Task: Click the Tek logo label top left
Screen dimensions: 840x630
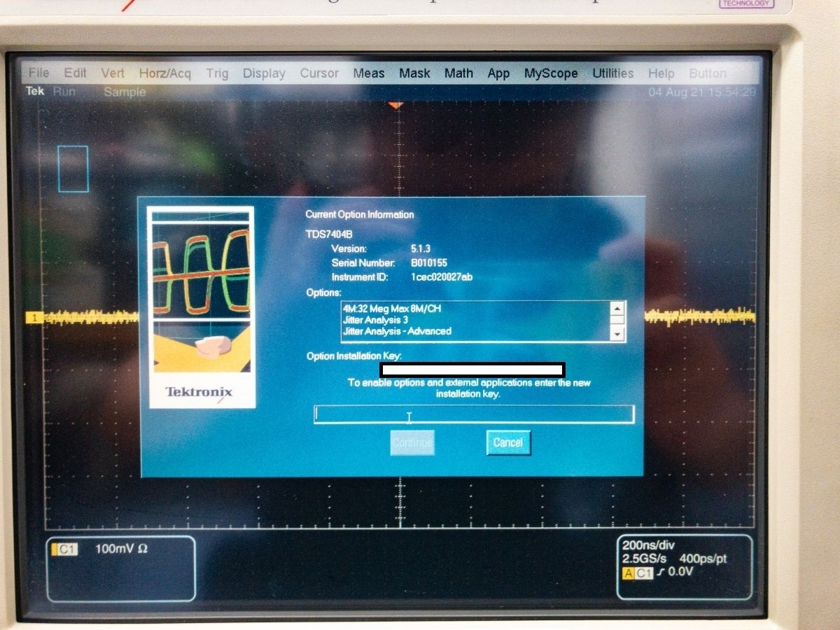Action: point(35,91)
